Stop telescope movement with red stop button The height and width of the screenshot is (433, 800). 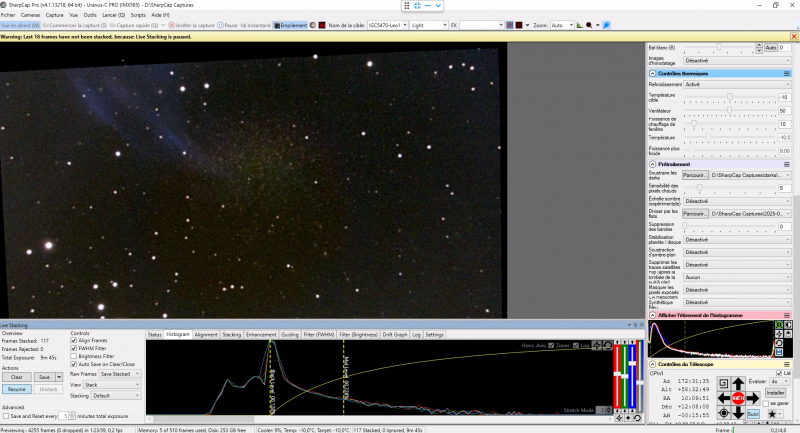(738, 398)
